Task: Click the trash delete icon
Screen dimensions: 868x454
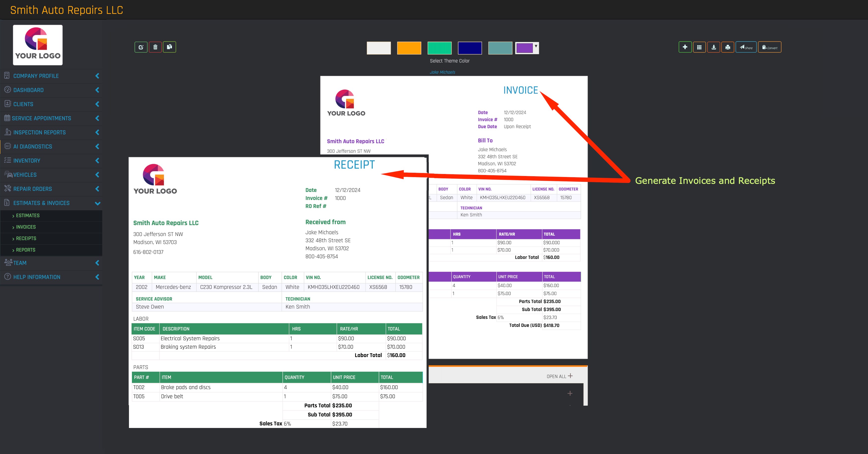Action: point(155,47)
